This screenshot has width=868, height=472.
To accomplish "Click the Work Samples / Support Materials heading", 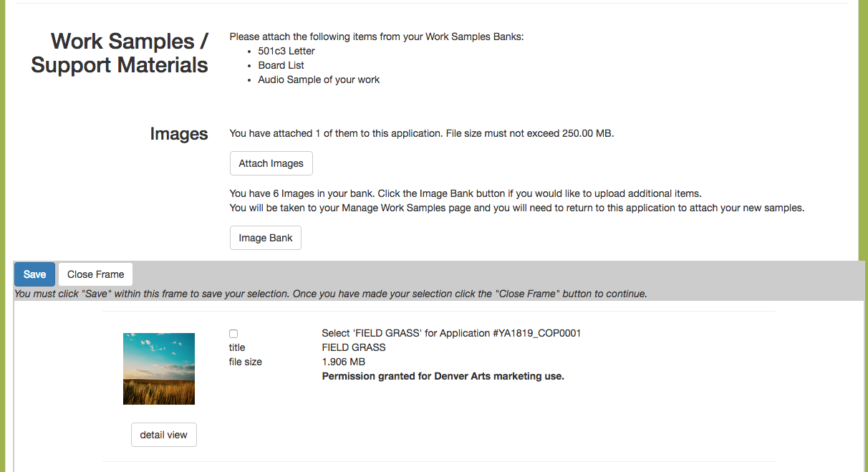I will click(120, 53).
